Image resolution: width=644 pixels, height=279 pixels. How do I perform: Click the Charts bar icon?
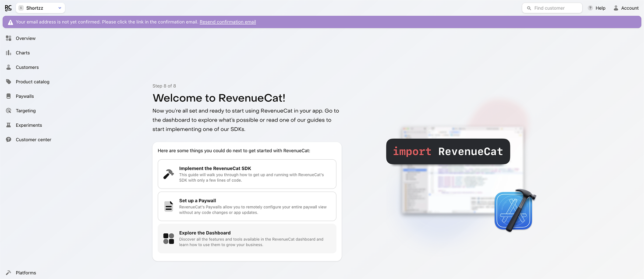[x=8, y=53]
